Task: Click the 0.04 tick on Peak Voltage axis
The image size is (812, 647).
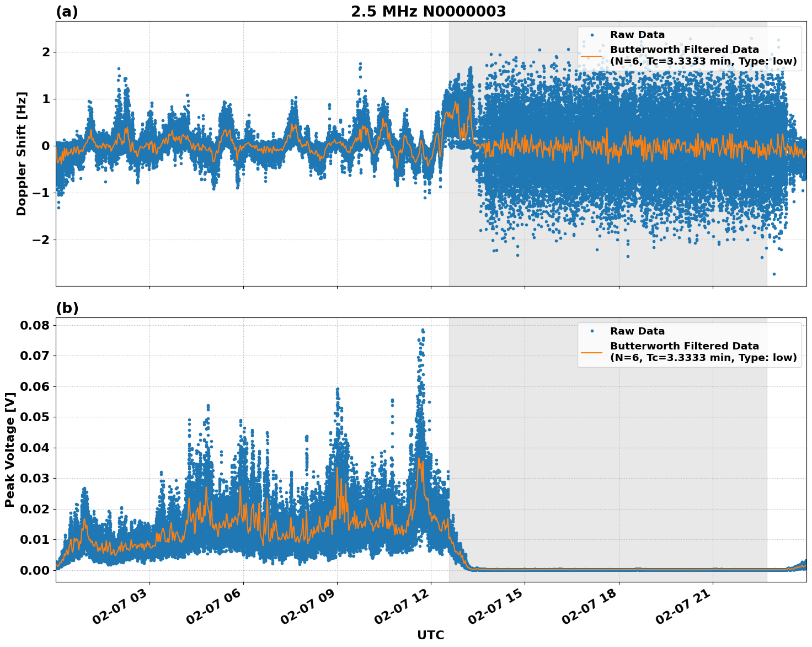Action: tap(35, 448)
